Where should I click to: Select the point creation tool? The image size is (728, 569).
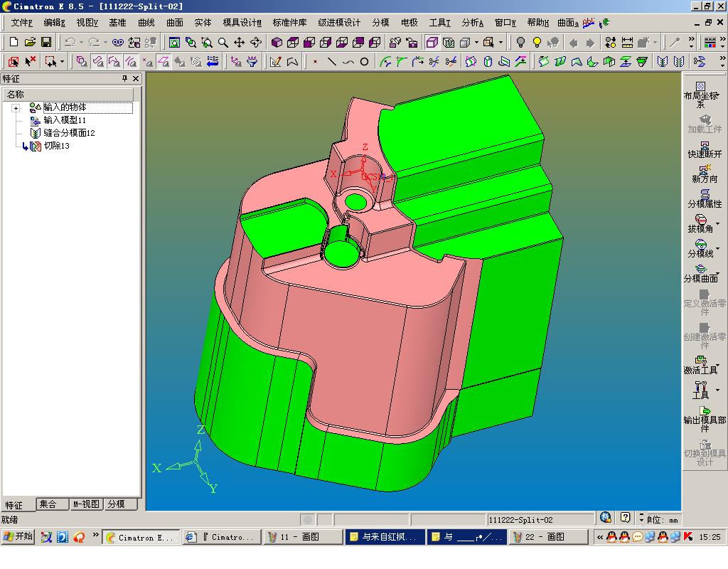click(x=315, y=61)
